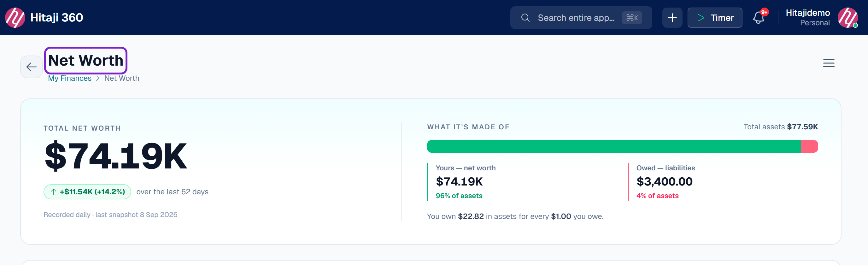Click the $74.19K total net worth figure
The height and width of the screenshot is (265, 868).
pyautogui.click(x=115, y=156)
